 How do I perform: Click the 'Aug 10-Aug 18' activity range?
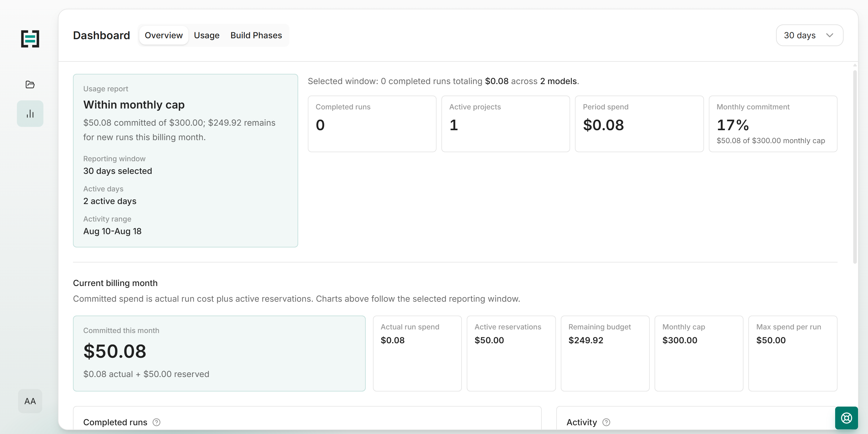click(112, 231)
